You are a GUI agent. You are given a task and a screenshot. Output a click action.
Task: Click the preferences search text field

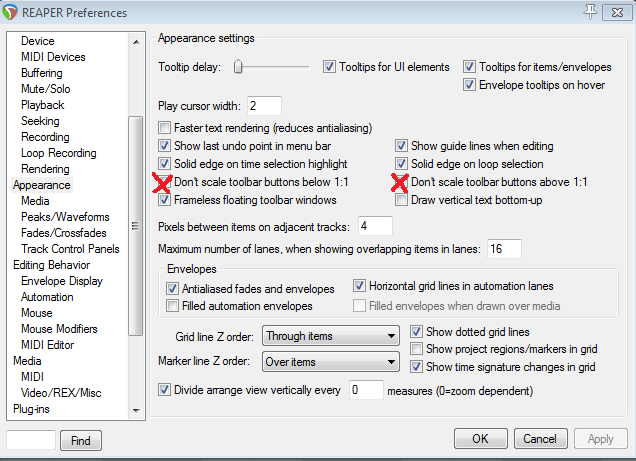[x=30, y=440]
